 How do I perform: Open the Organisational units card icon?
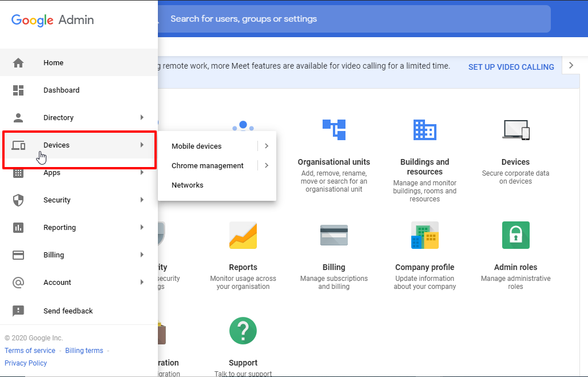coord(333,129)
